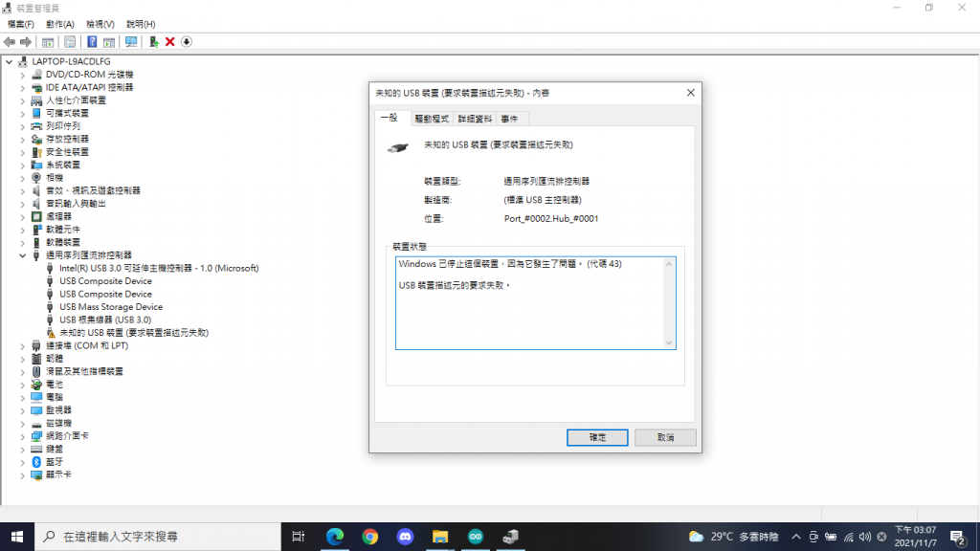Screen dimensions: 980x551
Task: Click the device status scrollbar down arrow
Action: click(669, 342)
